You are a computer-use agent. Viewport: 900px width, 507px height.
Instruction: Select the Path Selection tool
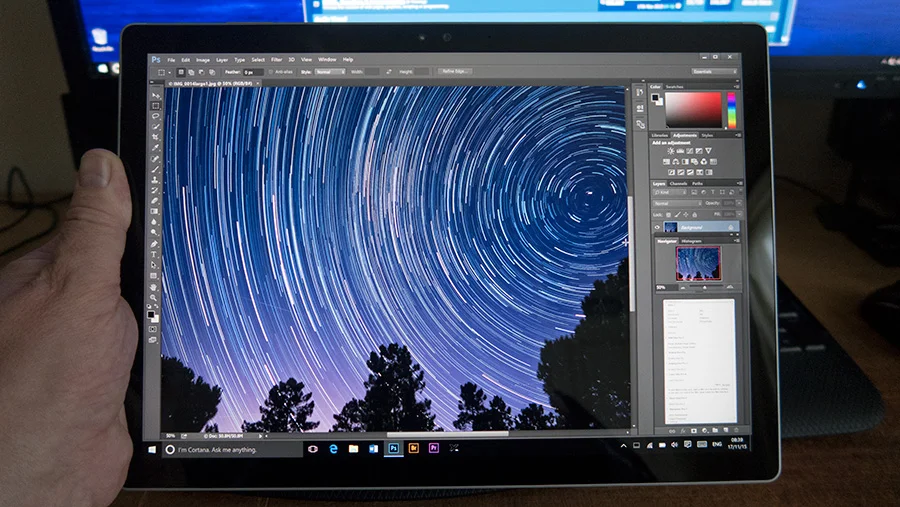[154, 265]
